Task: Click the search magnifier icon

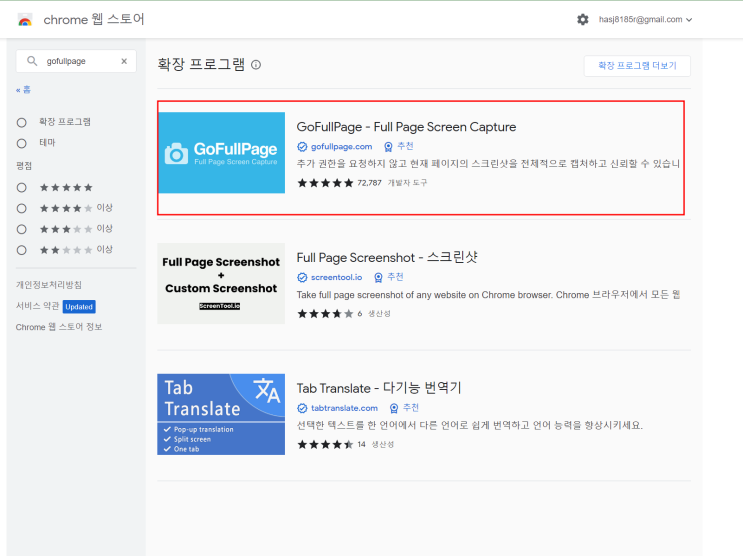Action: point(32,61)
